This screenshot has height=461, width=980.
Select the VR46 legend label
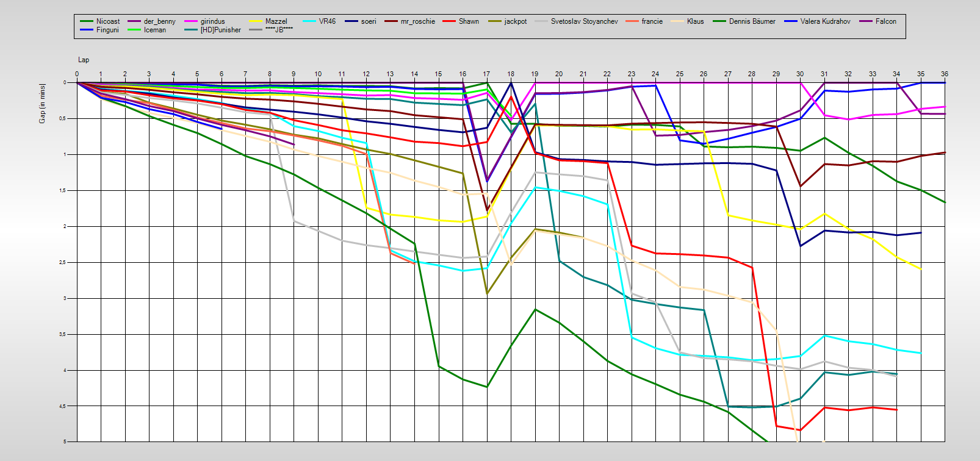[327, 21]
